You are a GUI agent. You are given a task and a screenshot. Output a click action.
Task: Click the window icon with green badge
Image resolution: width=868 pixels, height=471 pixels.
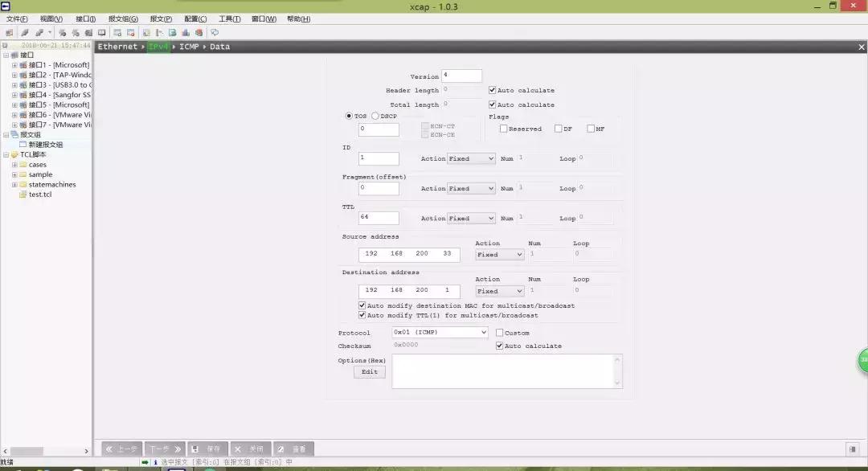(x=117, y=33)
